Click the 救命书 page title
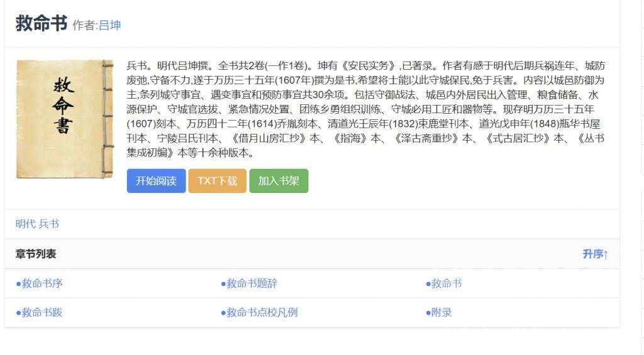The image size is (644, 355). tap(42, 23)
